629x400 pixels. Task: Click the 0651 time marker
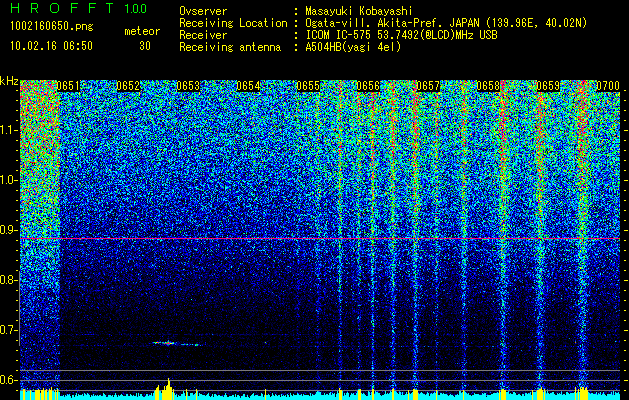[68, 86]
